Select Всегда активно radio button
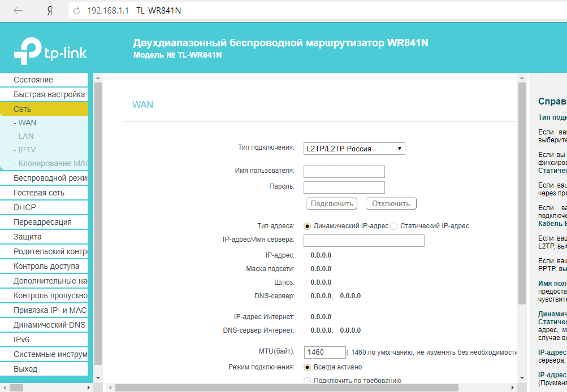This screenshot has width=567, height=392. click(x=308, y=368)
